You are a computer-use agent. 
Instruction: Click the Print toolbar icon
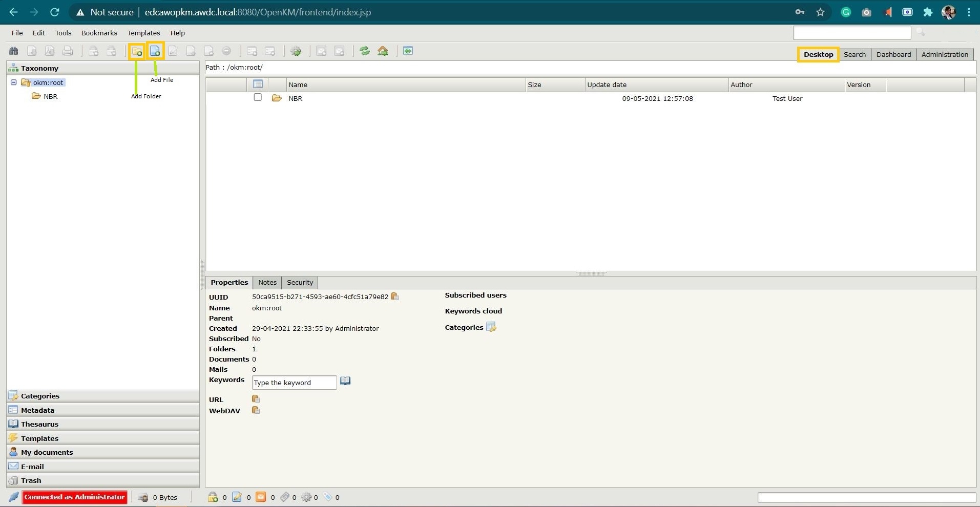click(x=68, y=51)
